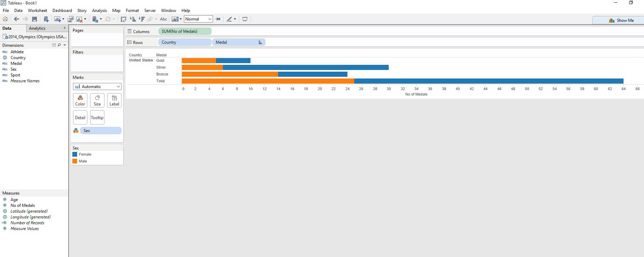Image resolution: width=644 pixels, height=257 pixels.
Task: Click the color legend icon beside Sex pill
Action: coord(76,131)
